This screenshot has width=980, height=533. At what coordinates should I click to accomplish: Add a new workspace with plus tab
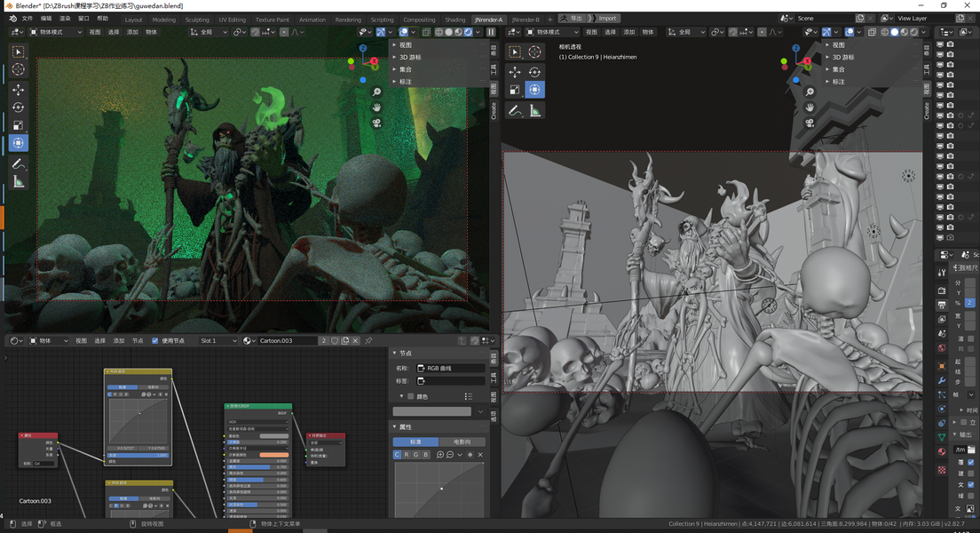pyautogui.click(x=550, y=20)
